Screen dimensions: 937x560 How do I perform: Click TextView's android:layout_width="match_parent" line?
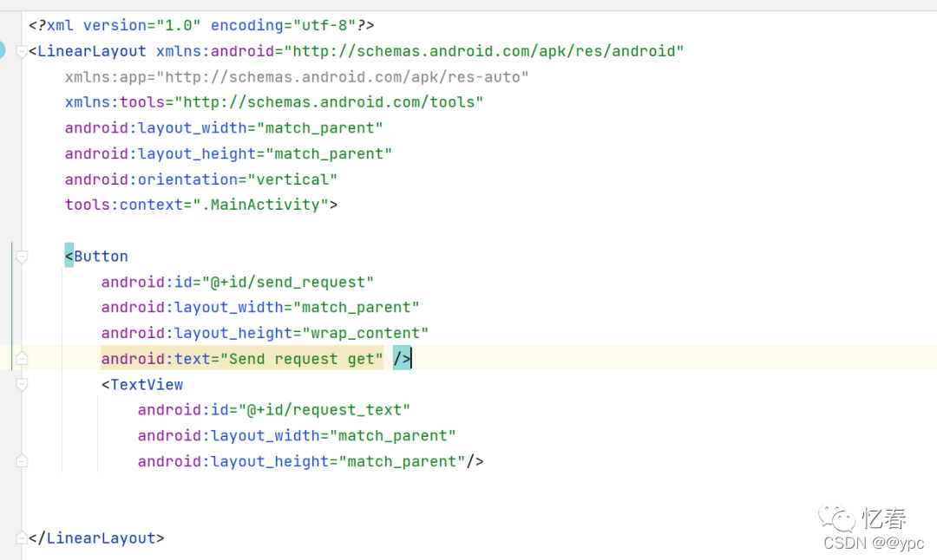[297, 436]
